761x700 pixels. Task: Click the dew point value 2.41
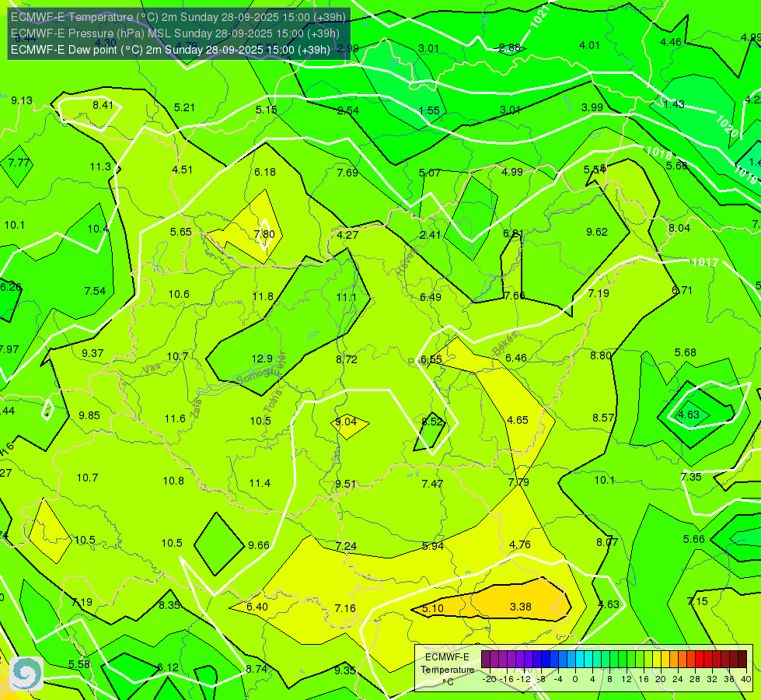tap(430, 235)
